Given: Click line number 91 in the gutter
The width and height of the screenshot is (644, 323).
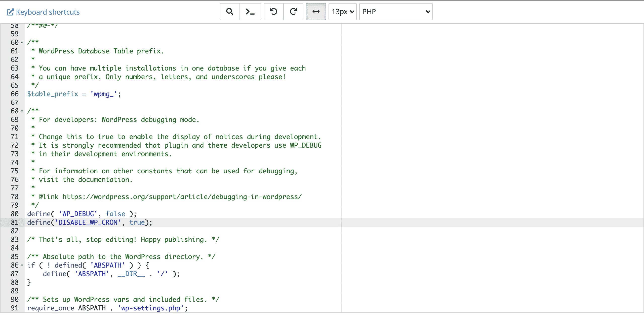Looking at the screenshot, I should (15, 308).
